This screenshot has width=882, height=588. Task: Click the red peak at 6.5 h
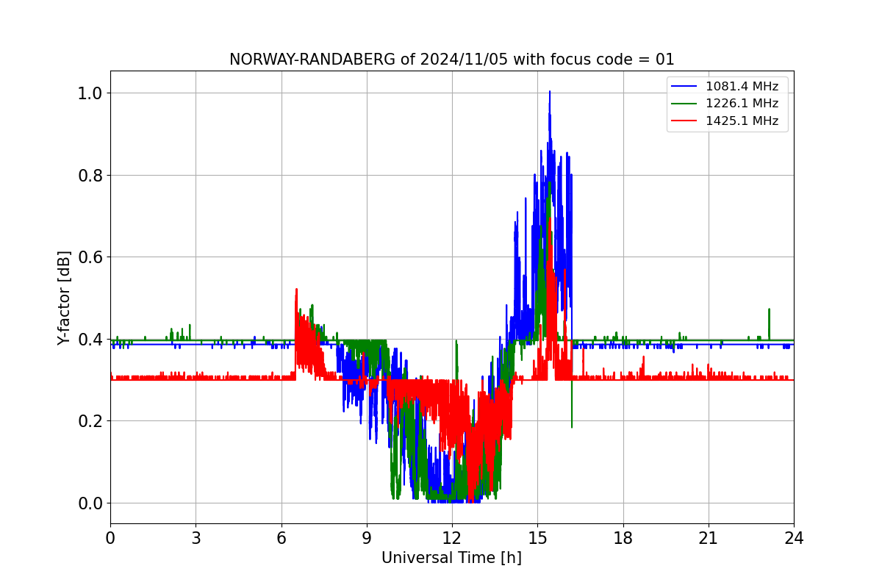click(x=296, y=291)
